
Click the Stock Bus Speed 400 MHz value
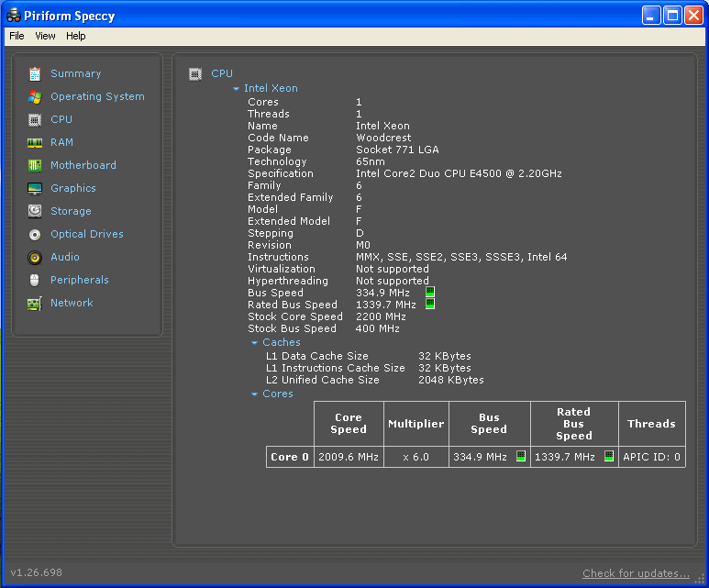pyautogui.click(x=378, y=328)
